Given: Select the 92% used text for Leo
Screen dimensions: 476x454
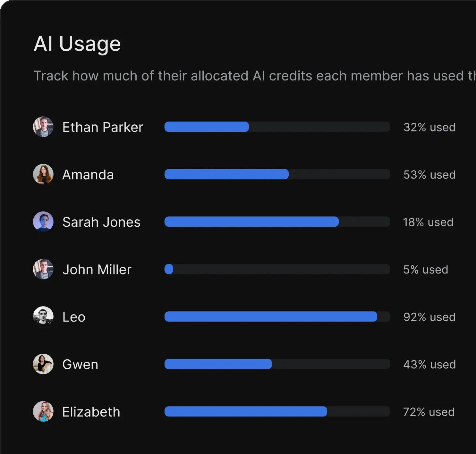Looking at the screenshot, I should pos(429,317).
